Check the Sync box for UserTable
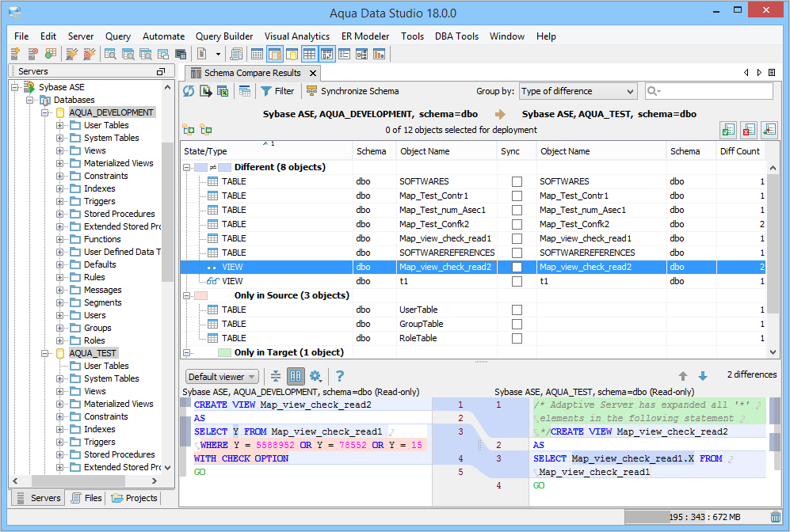790x532 pixels. click(x=517, y=310)
